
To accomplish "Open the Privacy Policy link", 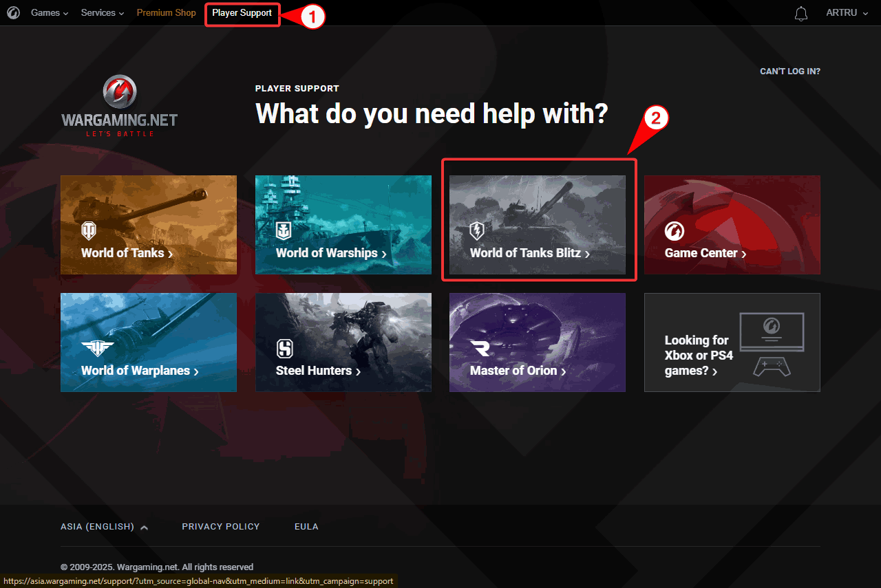I will pos(221,527).
